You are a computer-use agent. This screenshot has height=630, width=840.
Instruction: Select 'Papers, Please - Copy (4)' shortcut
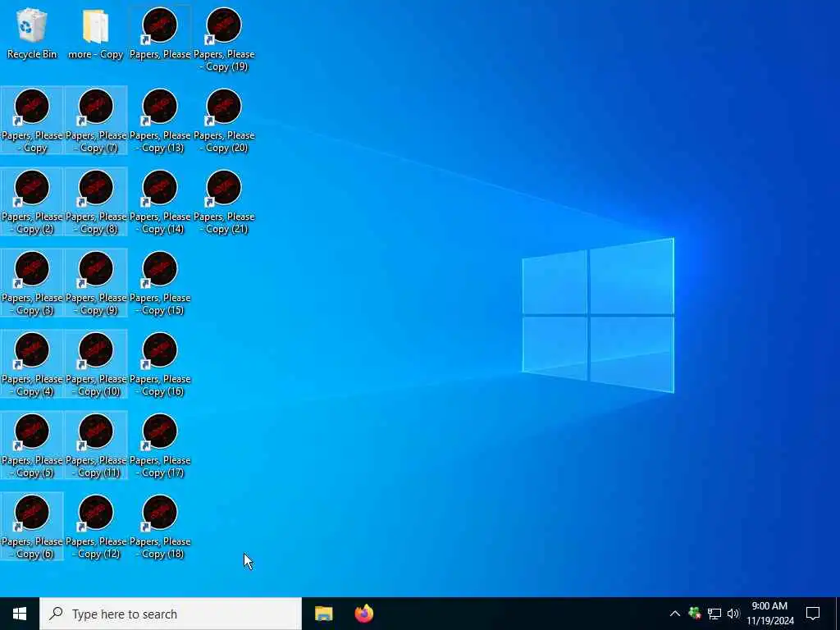tap(32, 364)
